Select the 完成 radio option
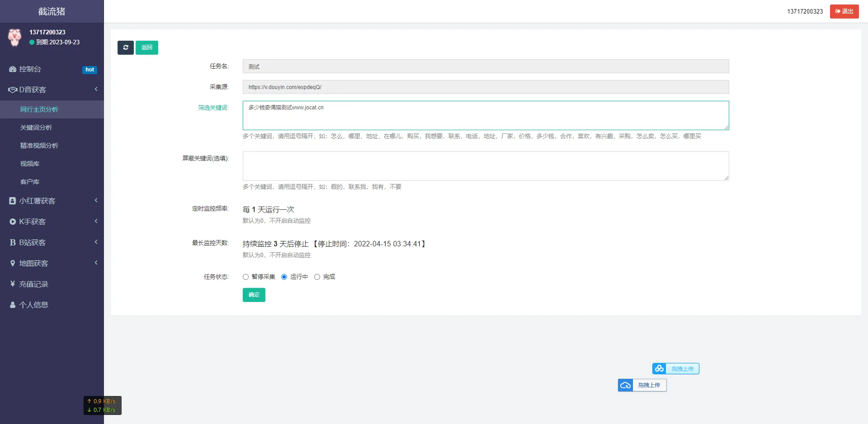 click(317, 277)
